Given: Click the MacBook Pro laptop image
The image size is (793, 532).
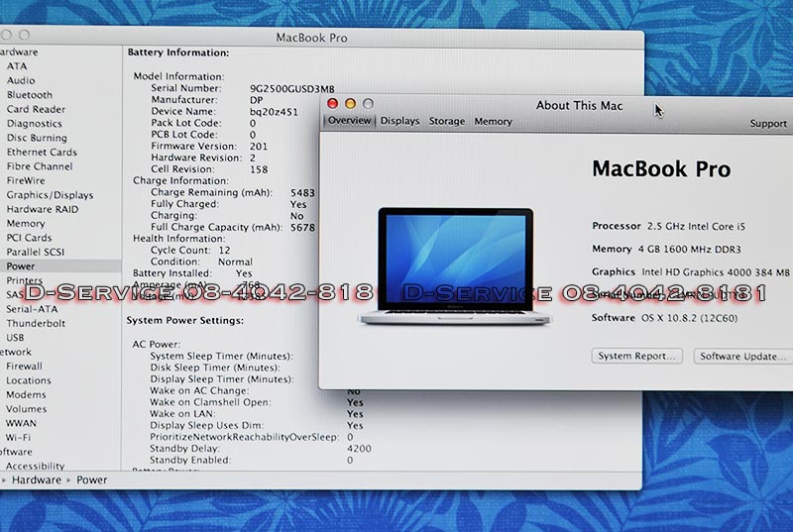Looking at the screenshot, I should (455, 266).
